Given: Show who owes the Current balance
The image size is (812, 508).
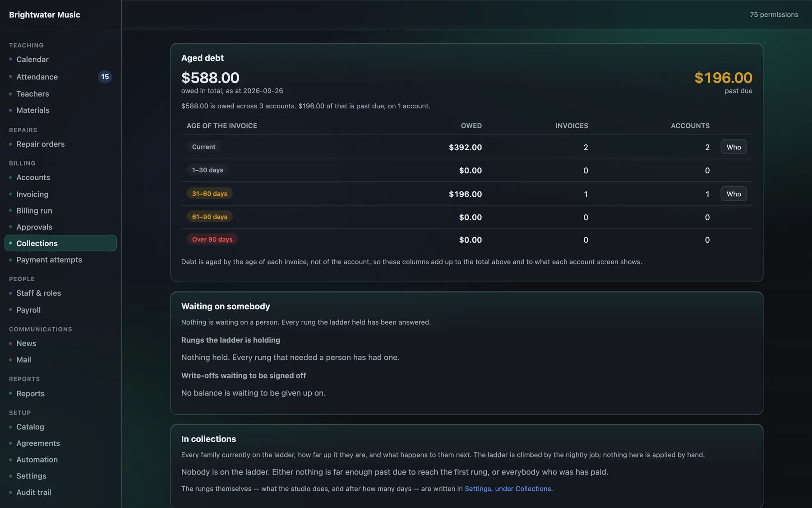Looking at the screenshot, I should pyautogui.click(x=734, y=147).
